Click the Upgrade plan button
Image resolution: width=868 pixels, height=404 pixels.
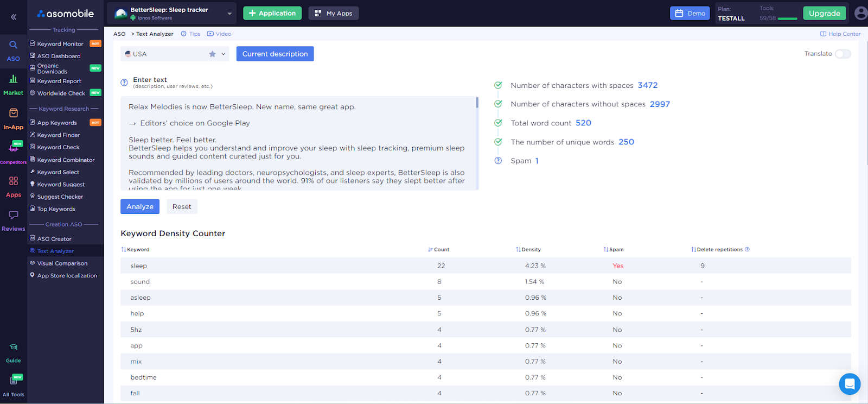[825, 13]
